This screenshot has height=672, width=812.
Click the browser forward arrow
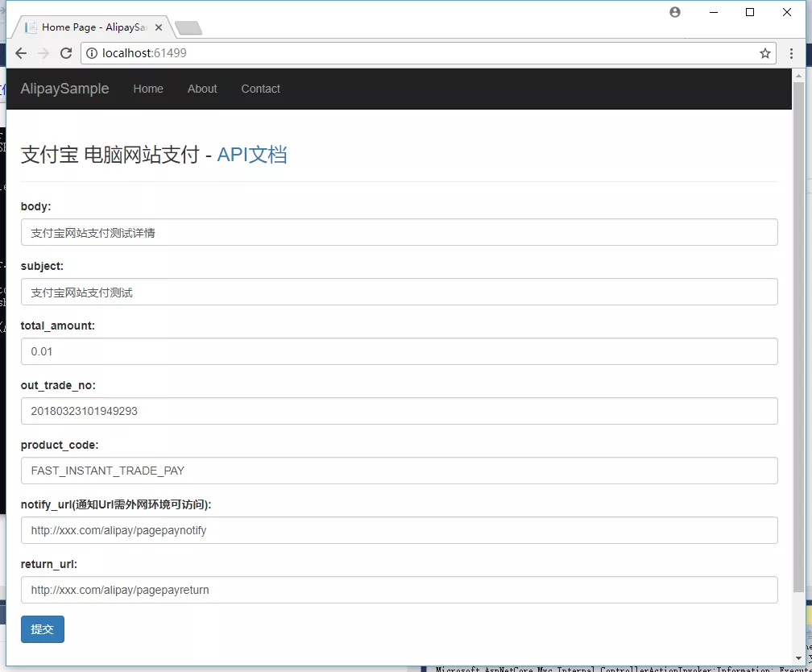[x=43, y=53]
